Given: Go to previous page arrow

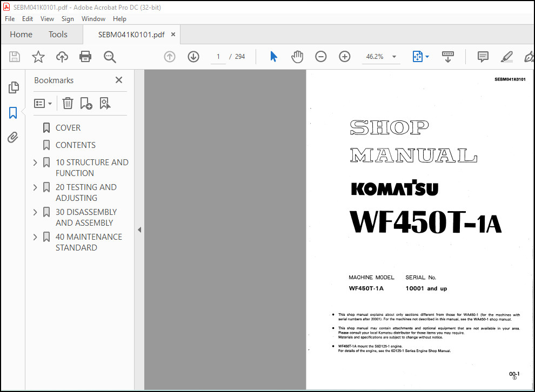Looking at the screenshot, I should 170,57.
